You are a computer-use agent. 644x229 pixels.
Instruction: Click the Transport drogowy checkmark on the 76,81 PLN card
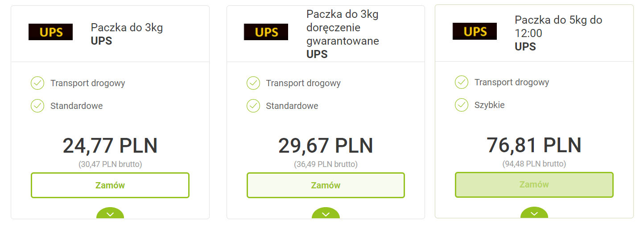coord(461,82)
